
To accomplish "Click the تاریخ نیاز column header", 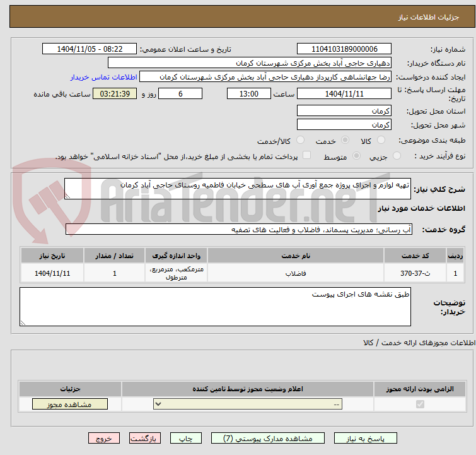I will coord(52,256).
